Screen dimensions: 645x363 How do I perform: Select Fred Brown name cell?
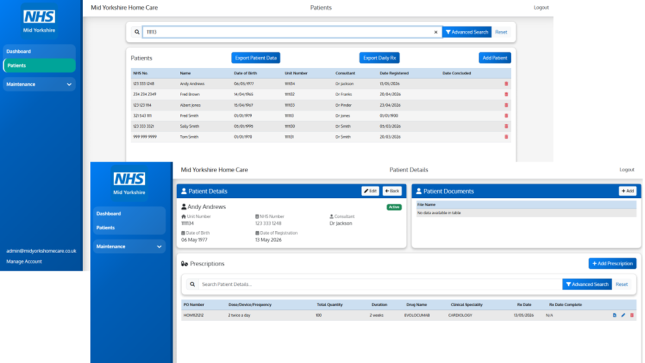pyautogui.click(x=190, y=94)
